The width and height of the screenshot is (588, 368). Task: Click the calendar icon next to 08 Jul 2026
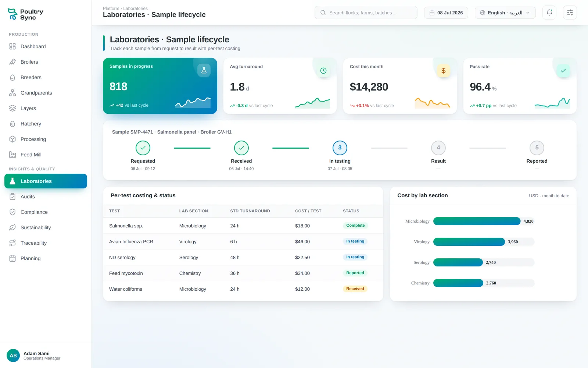pos(432,13)
